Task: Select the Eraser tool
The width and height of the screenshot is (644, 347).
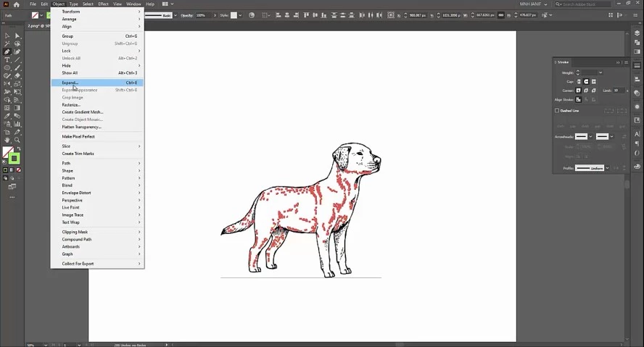Action: pos(17,76)
